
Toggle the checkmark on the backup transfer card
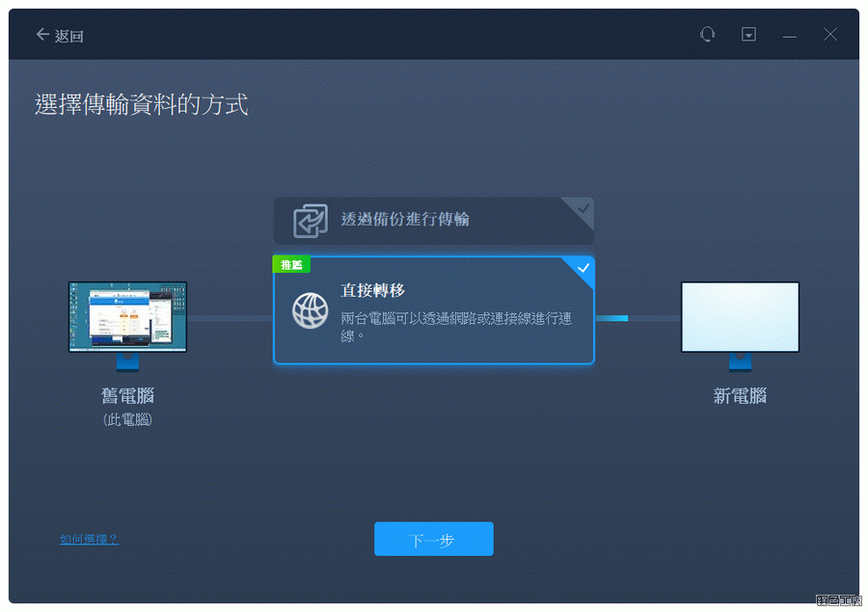pyautogui.click(x=582, y=207)
